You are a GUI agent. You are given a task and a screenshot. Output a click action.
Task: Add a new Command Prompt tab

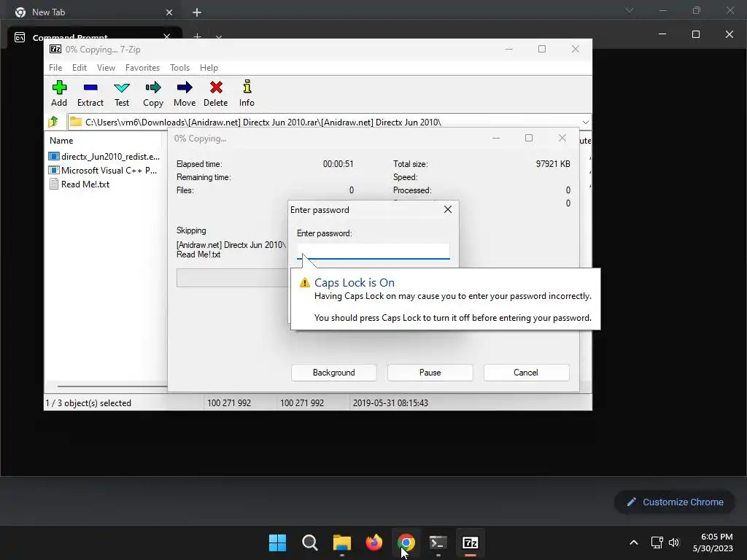pos(197,37)
